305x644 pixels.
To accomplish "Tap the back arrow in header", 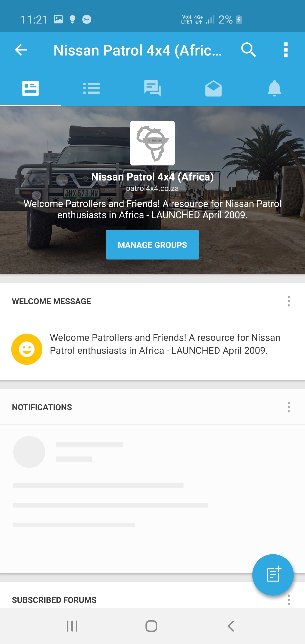I will tap(21, 50).
